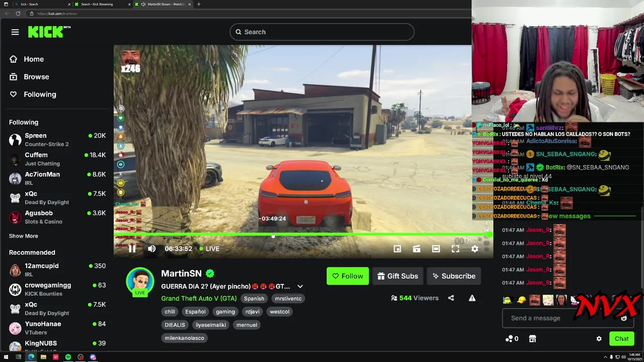Click the KICK logo
The image size is (644, 362).
[49, 32]
